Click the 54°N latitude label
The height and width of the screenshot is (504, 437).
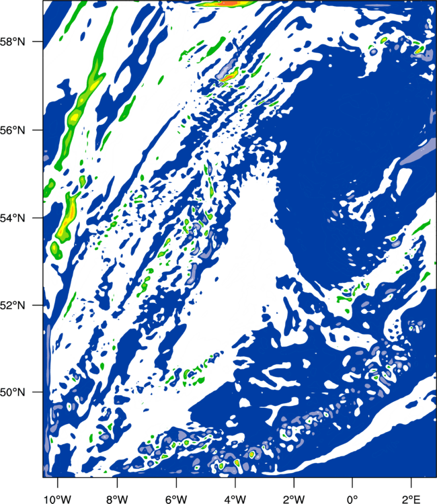pos(13,218)
